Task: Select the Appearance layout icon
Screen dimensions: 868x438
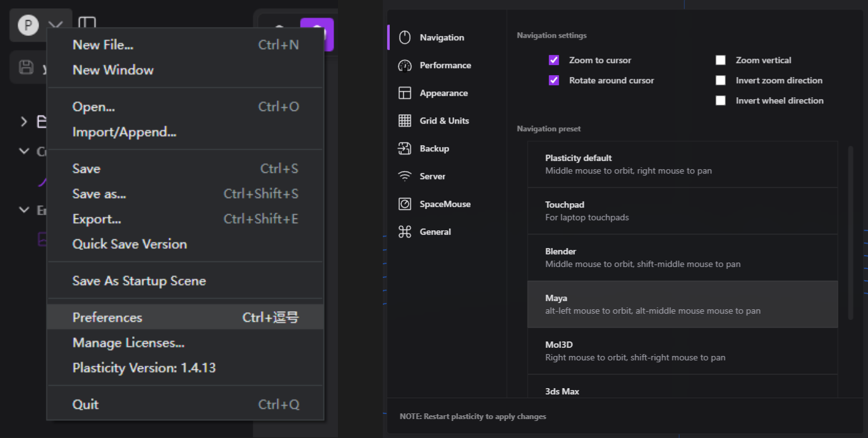Action: (405, 93)
